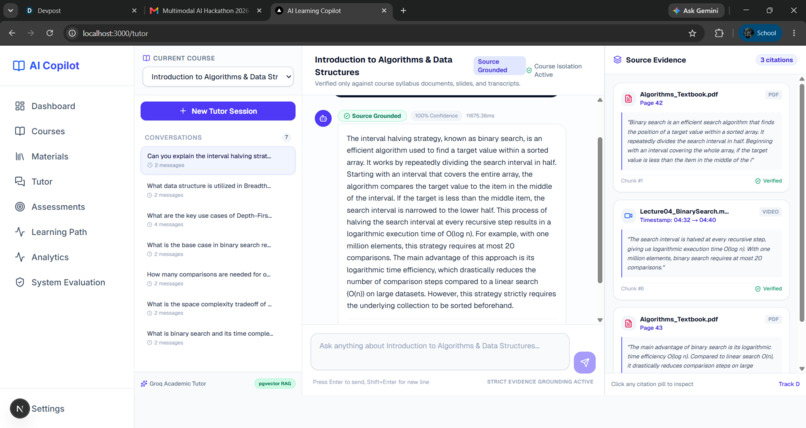Click the Algorithms_Textbook.pdf Page 43 file icon
Viewport: 806px width, 428px height.
628,323
